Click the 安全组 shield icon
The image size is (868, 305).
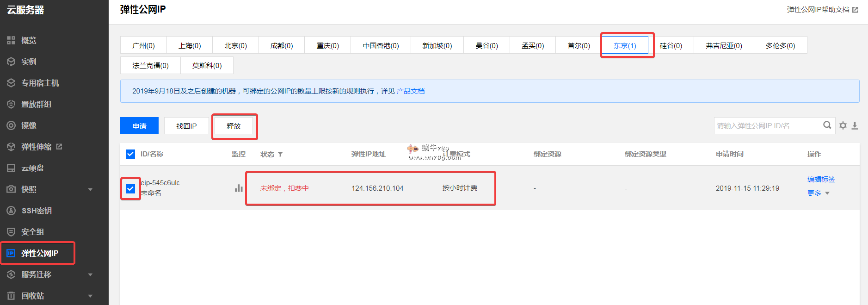tap(11, 232)
